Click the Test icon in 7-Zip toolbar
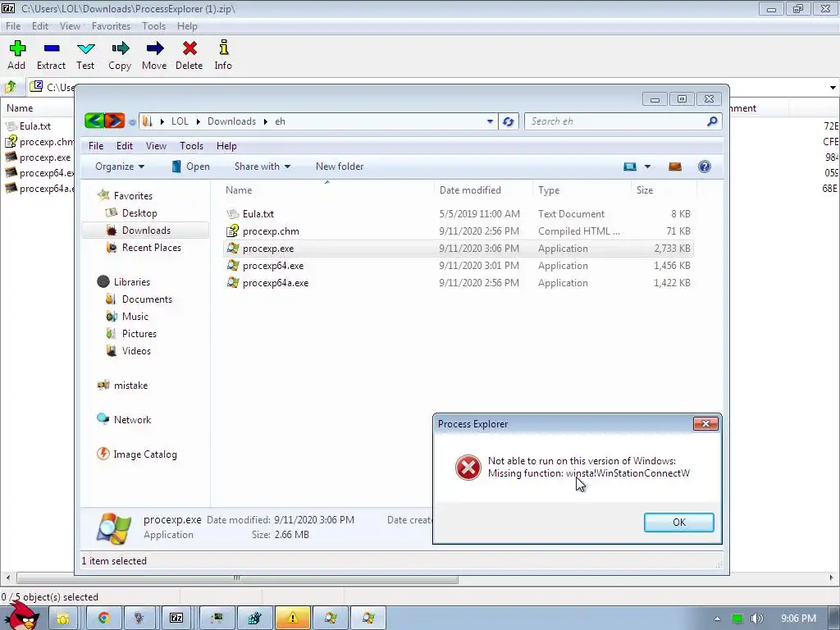This screenshot has width=840, height=630. [x=85, y=48]
